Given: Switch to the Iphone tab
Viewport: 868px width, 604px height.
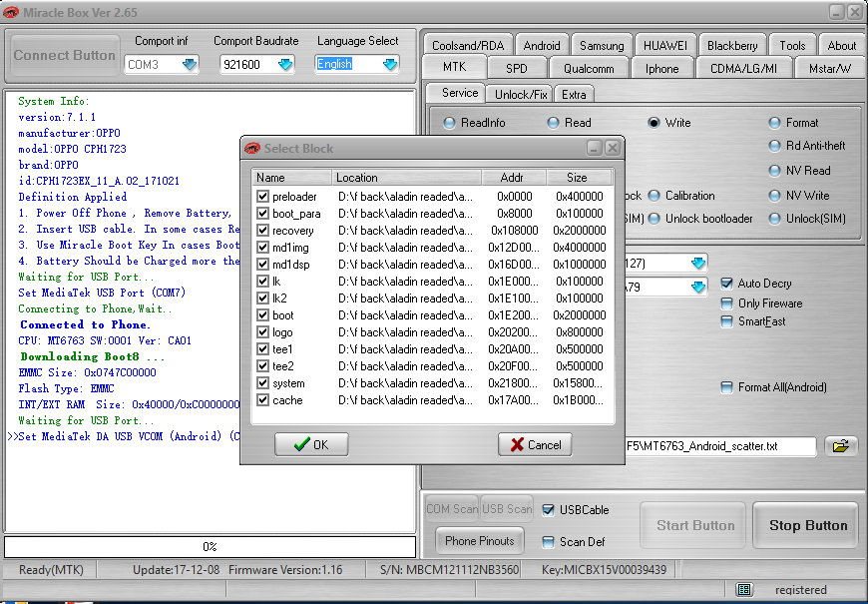Looking at the screenshot, I should (661, 68).
